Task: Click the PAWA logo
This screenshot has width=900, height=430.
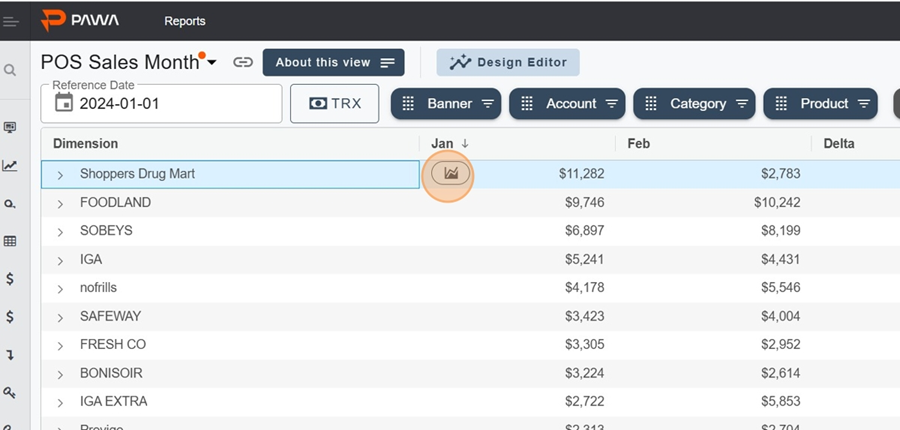Action: click(80, 21)
